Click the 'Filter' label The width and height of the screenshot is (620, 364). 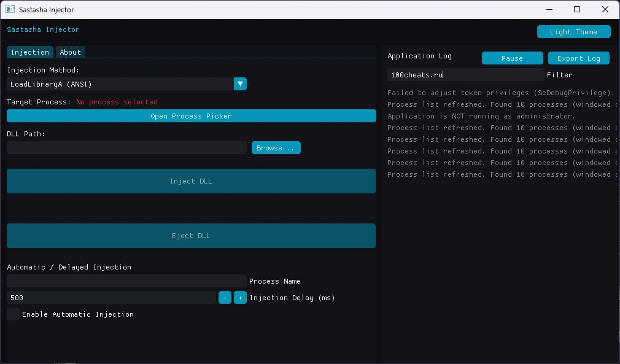[559, 75]
